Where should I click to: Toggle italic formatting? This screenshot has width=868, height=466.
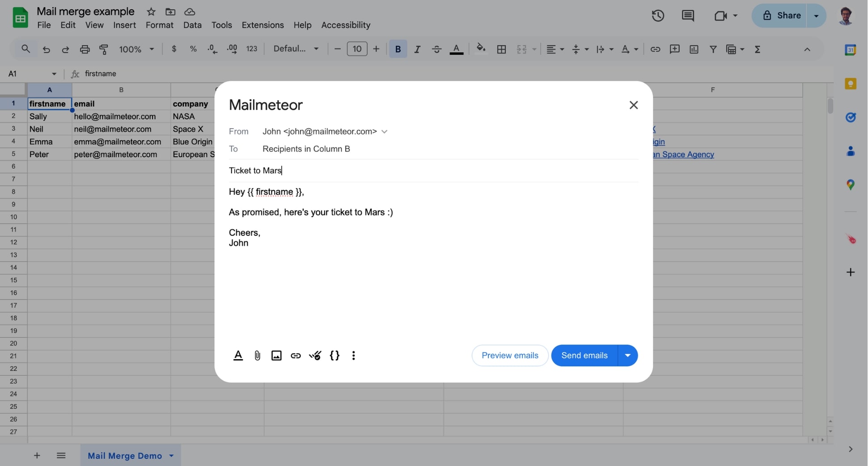[417, 49]
